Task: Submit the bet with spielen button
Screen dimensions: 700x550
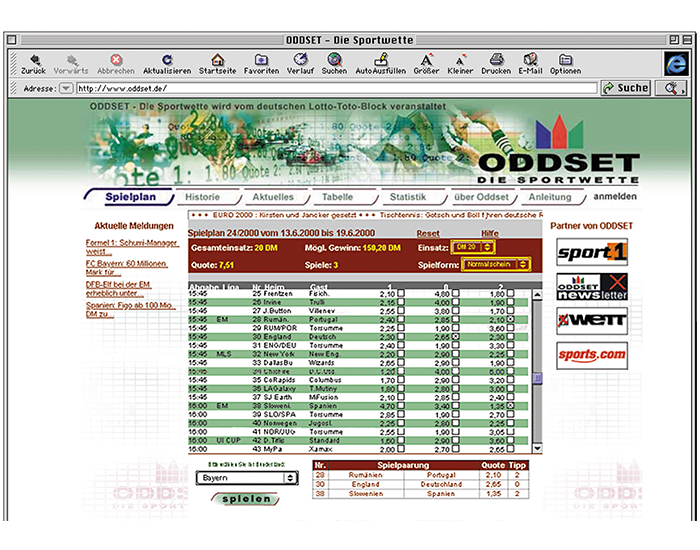Action: coord(245,499)
